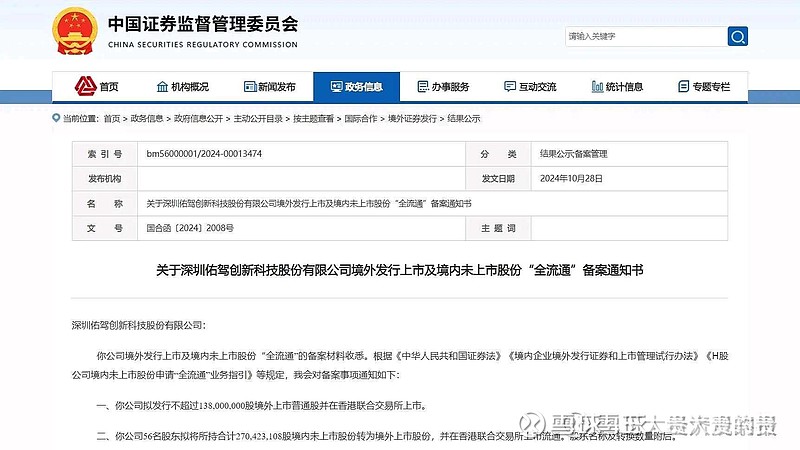Click the 中国证券监督管理委员会 site title

pyautogui.click(x=203, y=24)
